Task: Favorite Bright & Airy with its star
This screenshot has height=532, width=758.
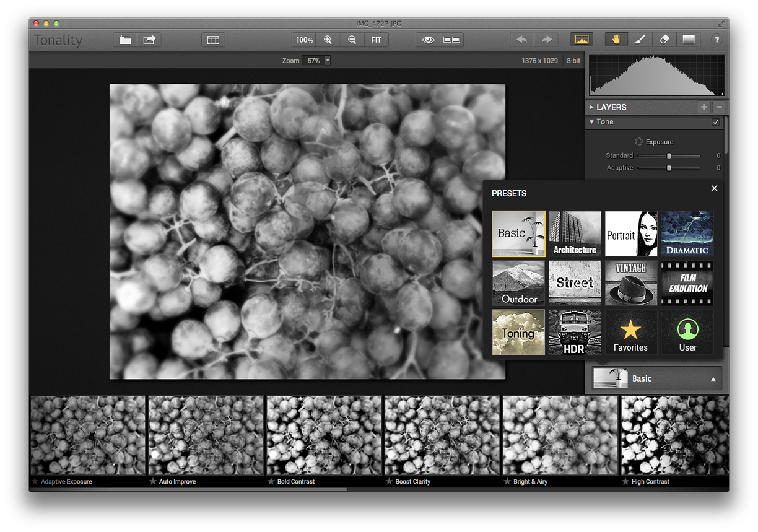Action: tap(508, 481)
